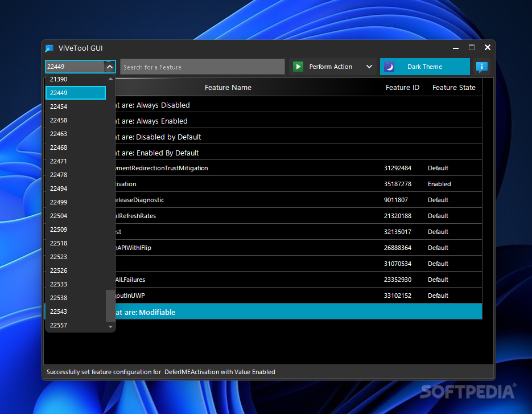Click feature ID 21320188

click(398, 216)
